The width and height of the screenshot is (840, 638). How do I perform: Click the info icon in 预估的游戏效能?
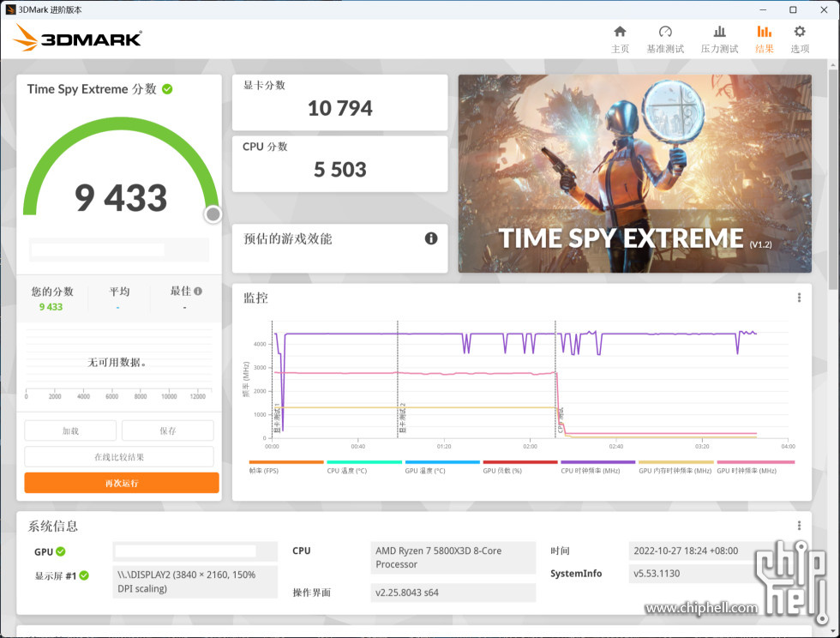point(431,238)
